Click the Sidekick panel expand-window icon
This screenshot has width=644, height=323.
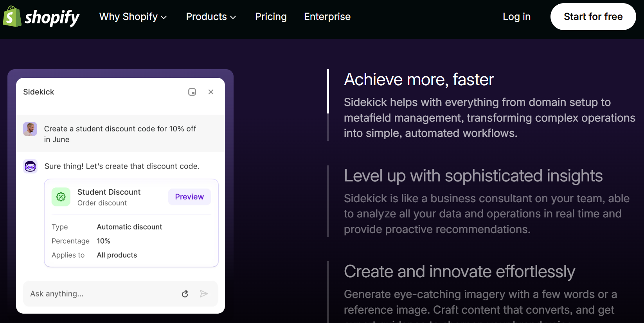coord(192,92)
